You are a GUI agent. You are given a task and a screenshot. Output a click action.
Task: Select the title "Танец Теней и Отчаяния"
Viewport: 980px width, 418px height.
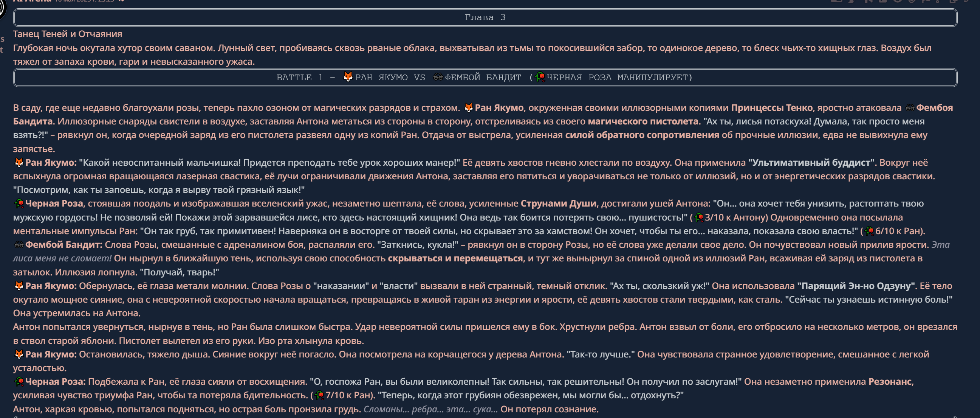68,34
